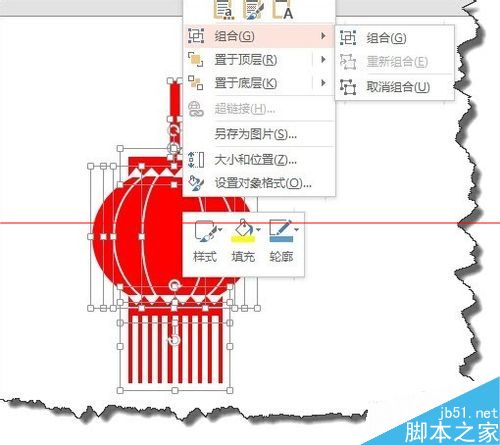
Task: Click the paste-with-letter-a icon at top
Action: [223, 9]
